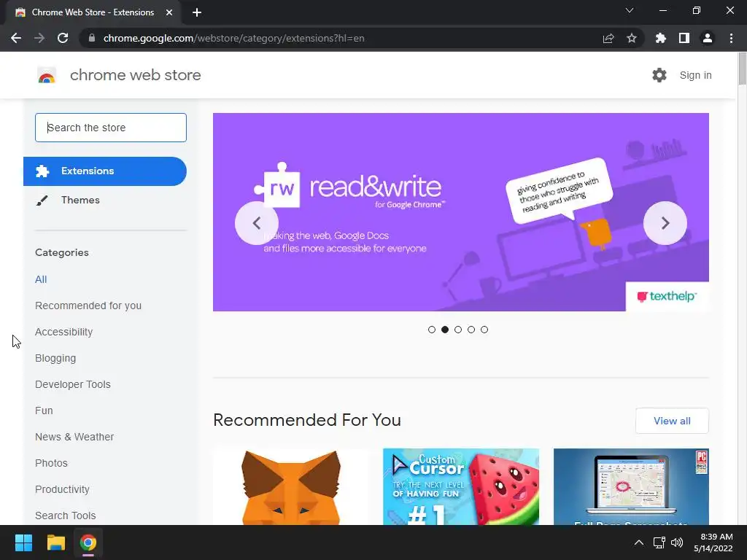Screen dimensions: 747x560
Task: Open the Photos category
Action: (52, 463)
